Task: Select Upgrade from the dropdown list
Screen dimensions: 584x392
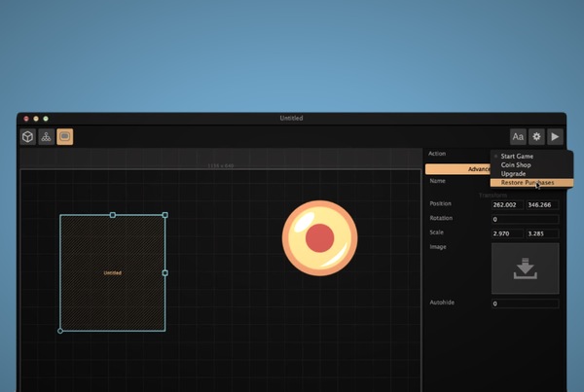Action: (514, 174)
